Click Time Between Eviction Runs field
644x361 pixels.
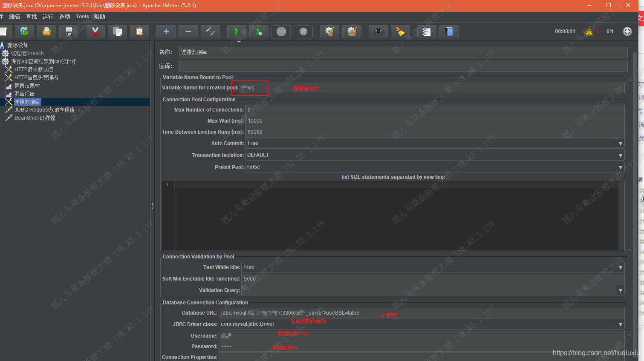coord(435,132)
